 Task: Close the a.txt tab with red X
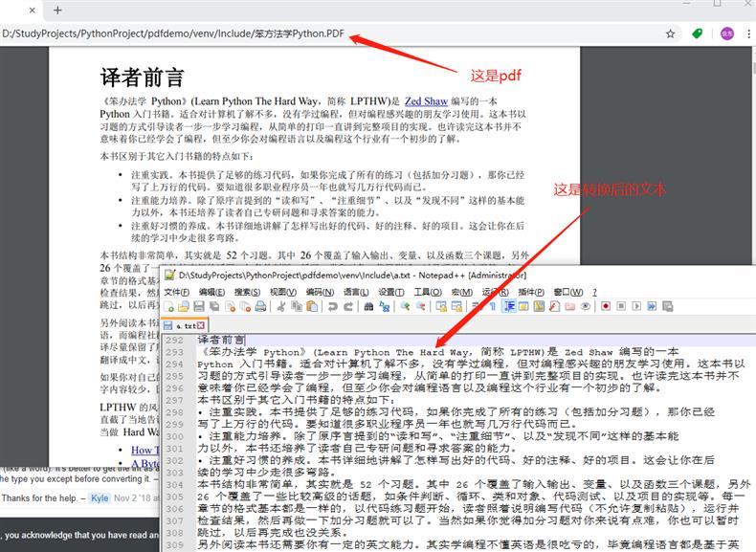201,326
